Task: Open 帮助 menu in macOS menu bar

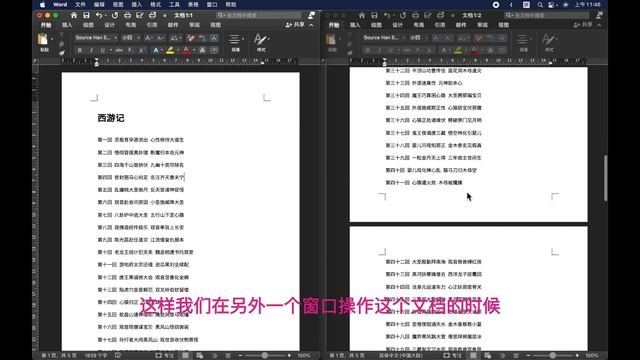Action: coord(231,4)
